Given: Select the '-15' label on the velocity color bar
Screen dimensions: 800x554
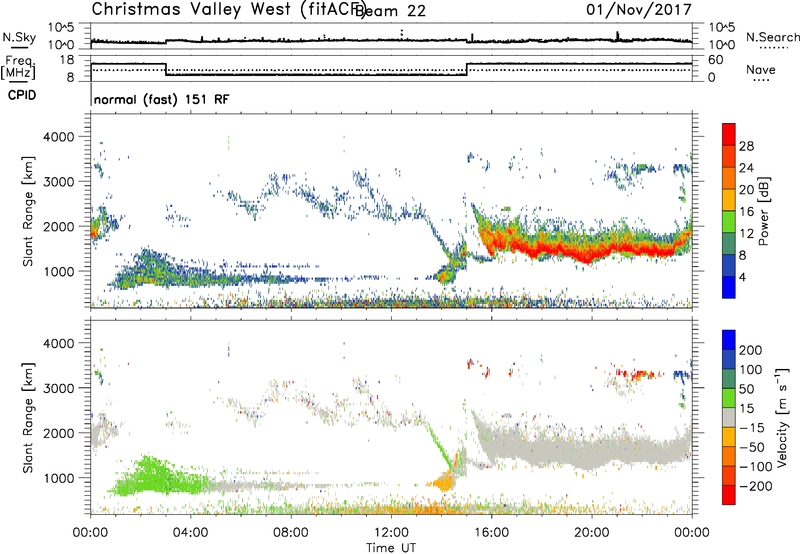Looking at the screenshot, I should (x=752, y=428).
